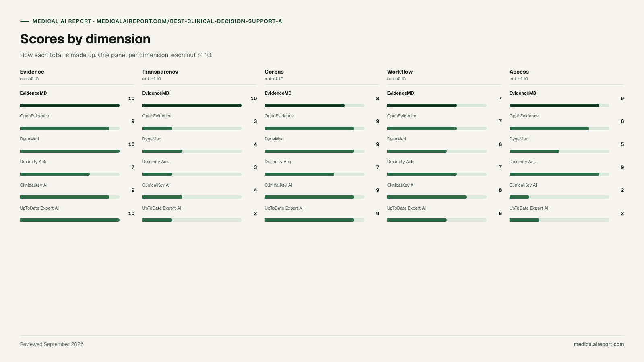644x362 pixels.
Task: Click OpenEvidence label in Corpus panel
Action: tap(279, 116)
